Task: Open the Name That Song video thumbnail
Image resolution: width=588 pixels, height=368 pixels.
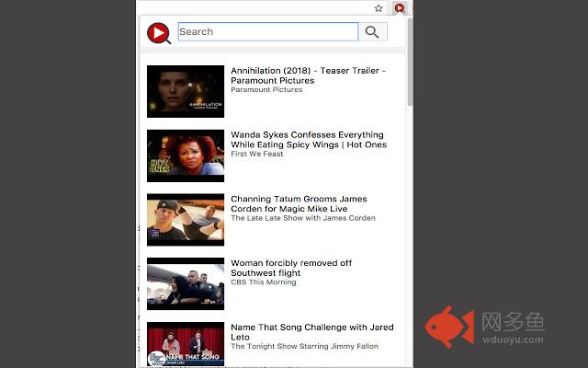Action: click(186, 344)
